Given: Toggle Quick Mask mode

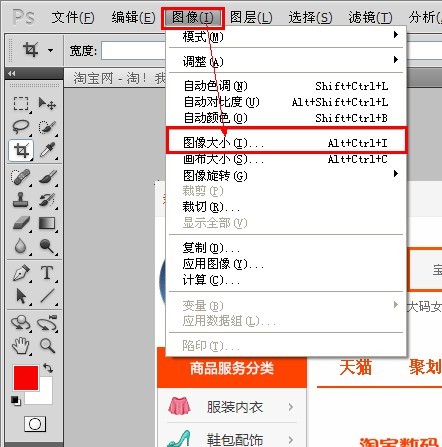Looking at the screenshot, I should point(35,424).
